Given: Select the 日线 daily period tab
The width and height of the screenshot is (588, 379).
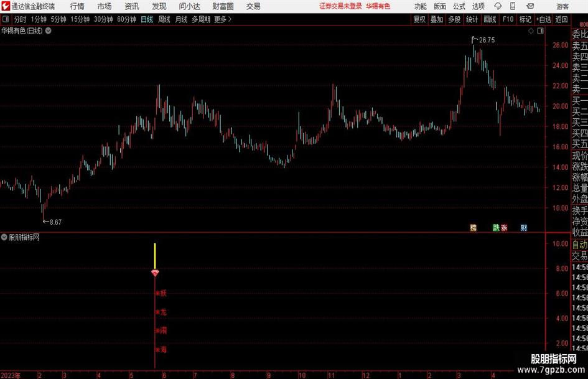Looking at the screenshot, I should click(x=147, y=19).
